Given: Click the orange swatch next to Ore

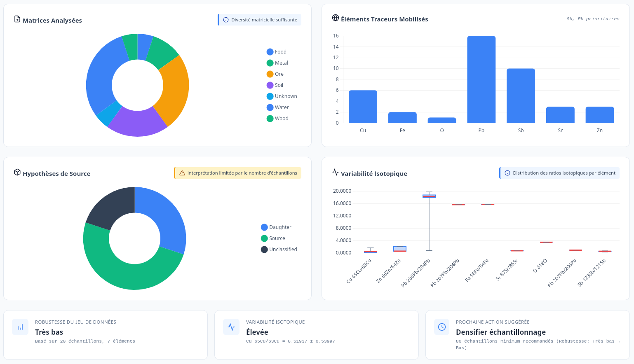Looking at the screenshot, I should coord(270,74).
